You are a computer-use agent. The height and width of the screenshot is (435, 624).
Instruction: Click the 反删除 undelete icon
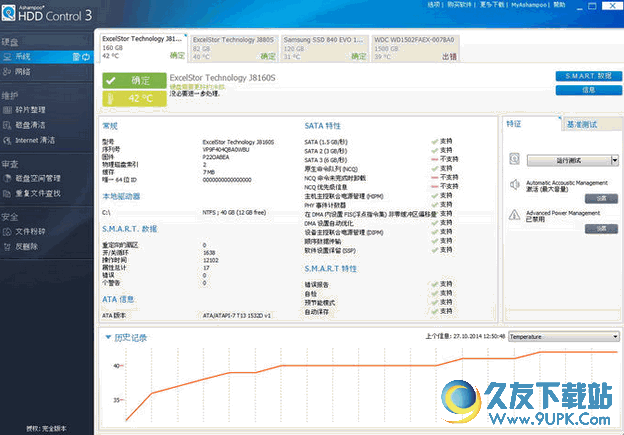coord(7,246)
